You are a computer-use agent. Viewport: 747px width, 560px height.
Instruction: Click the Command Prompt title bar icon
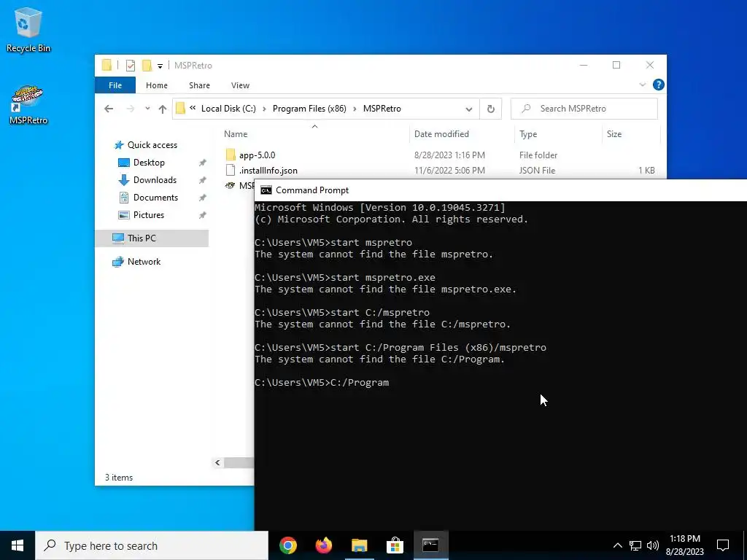[266, 190]
